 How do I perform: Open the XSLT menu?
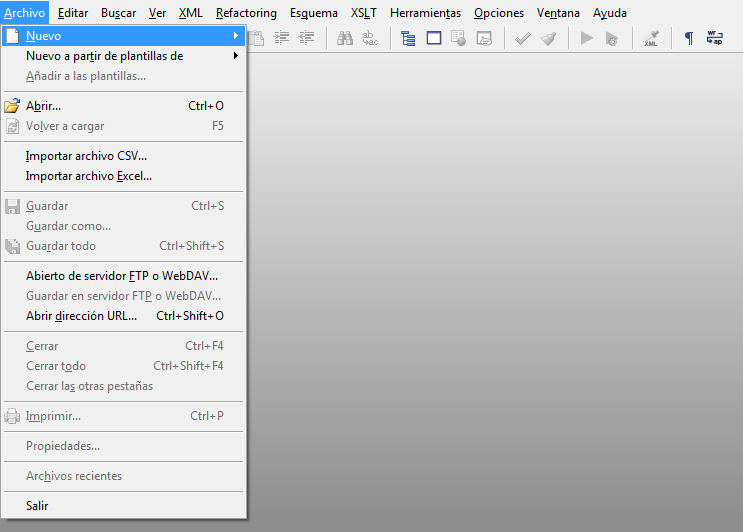tap(364, 13)
